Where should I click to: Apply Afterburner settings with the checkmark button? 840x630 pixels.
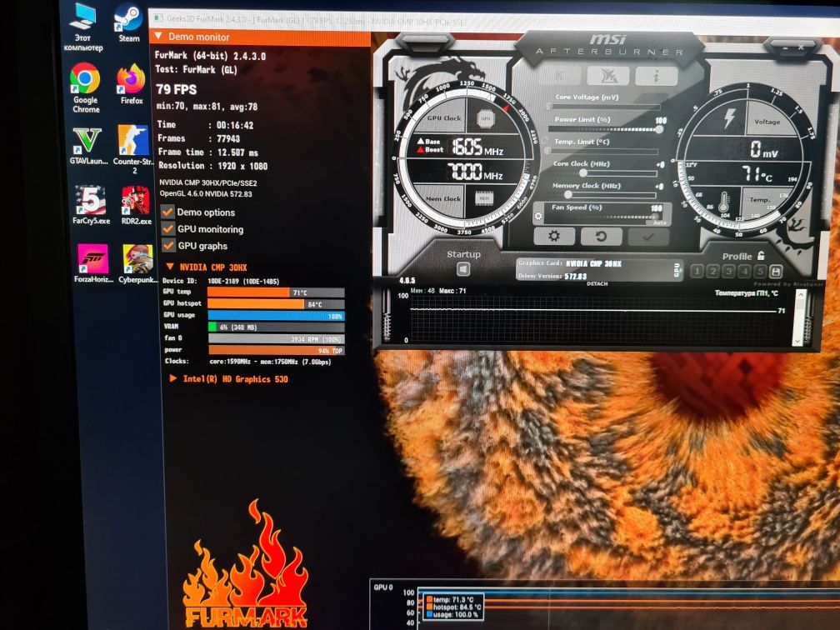(648, 237)
